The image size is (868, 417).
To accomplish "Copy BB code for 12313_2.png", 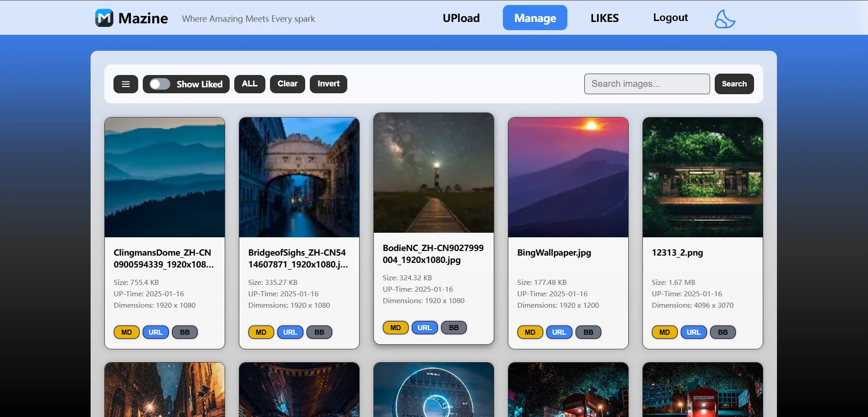I will tap(723, 332).
